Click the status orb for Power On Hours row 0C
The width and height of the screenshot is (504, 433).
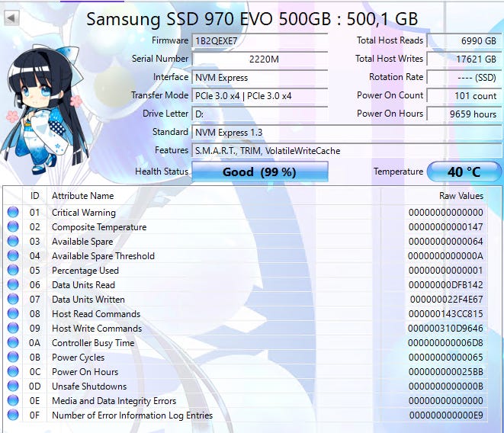click(x=13, y=371)
